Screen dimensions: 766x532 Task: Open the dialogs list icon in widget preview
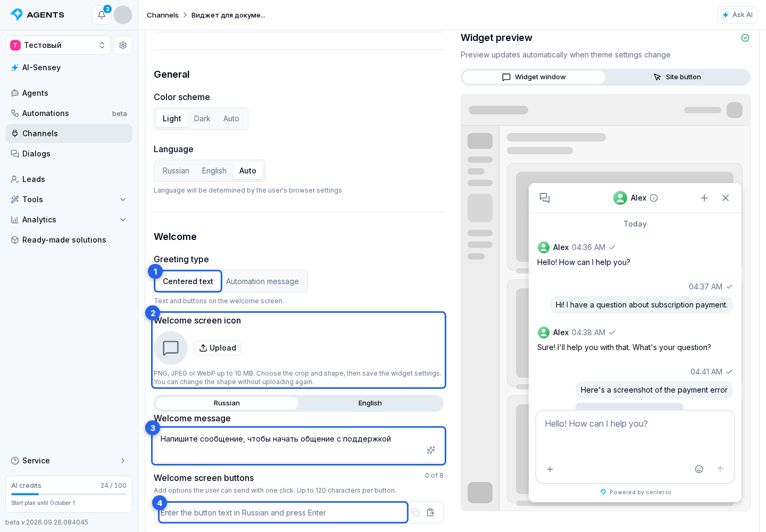(x=545, y=198)
